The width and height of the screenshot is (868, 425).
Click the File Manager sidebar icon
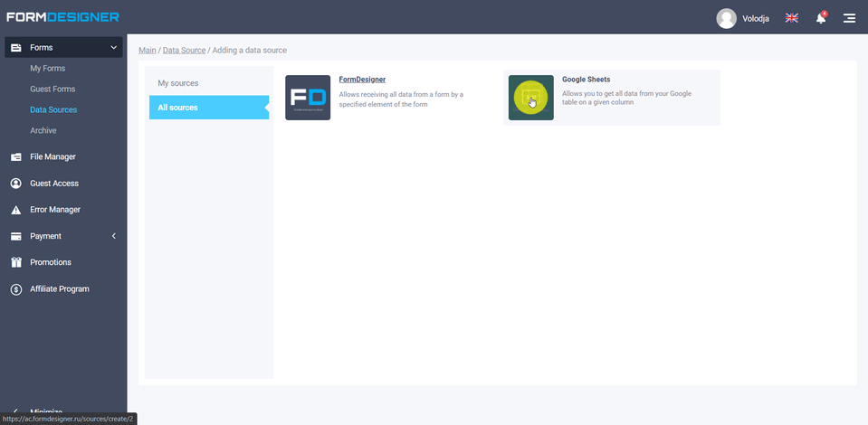[x=15, y=157]
